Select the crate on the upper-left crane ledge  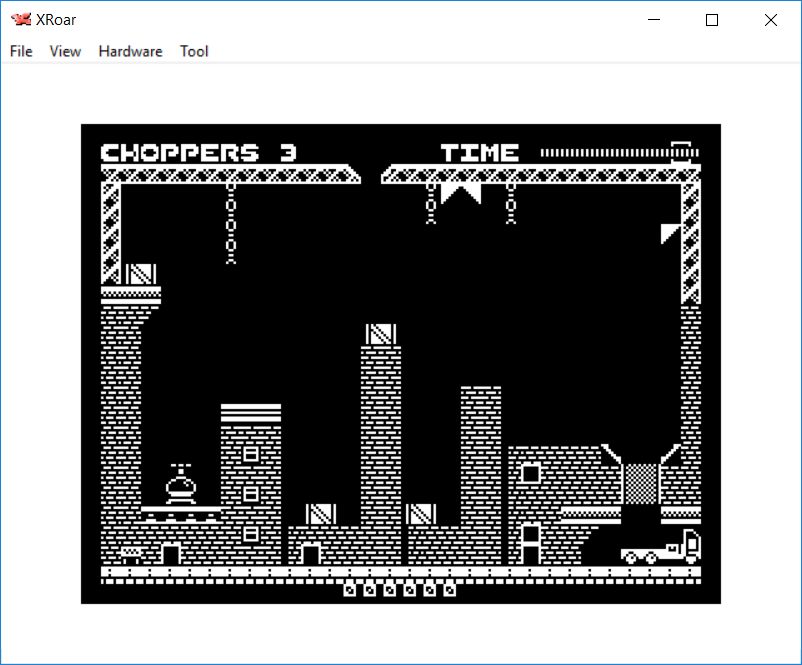click(141, 274)
